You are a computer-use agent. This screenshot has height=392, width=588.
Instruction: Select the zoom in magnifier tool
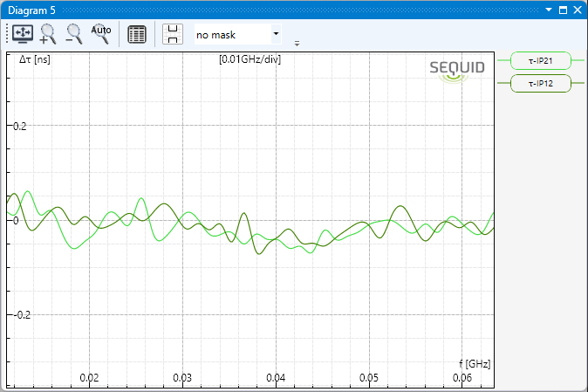(48, 34)
